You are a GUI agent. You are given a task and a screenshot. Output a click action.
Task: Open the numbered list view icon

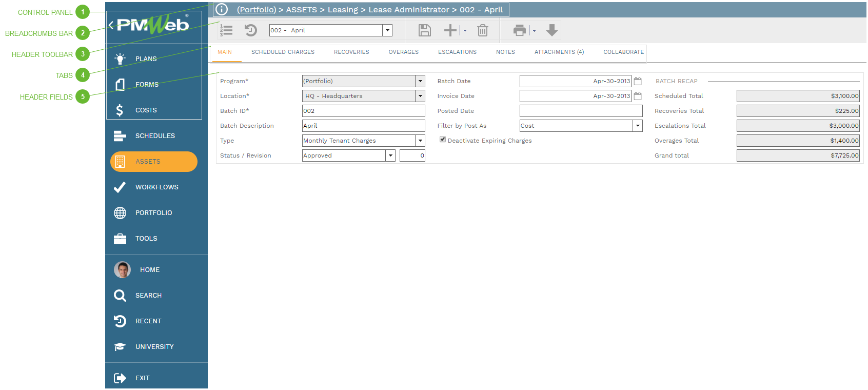(x=226, y=30)
